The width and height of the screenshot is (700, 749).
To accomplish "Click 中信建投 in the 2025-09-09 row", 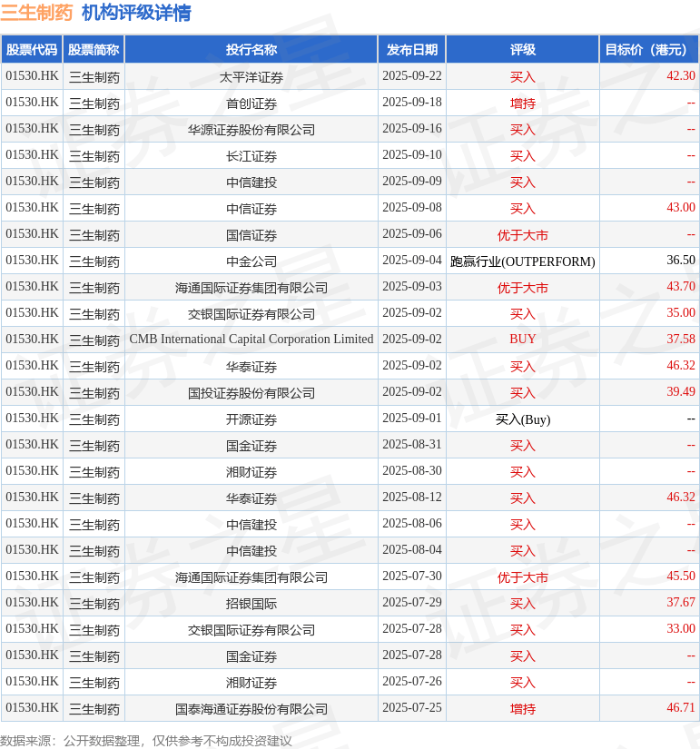I will coord(251,182).
